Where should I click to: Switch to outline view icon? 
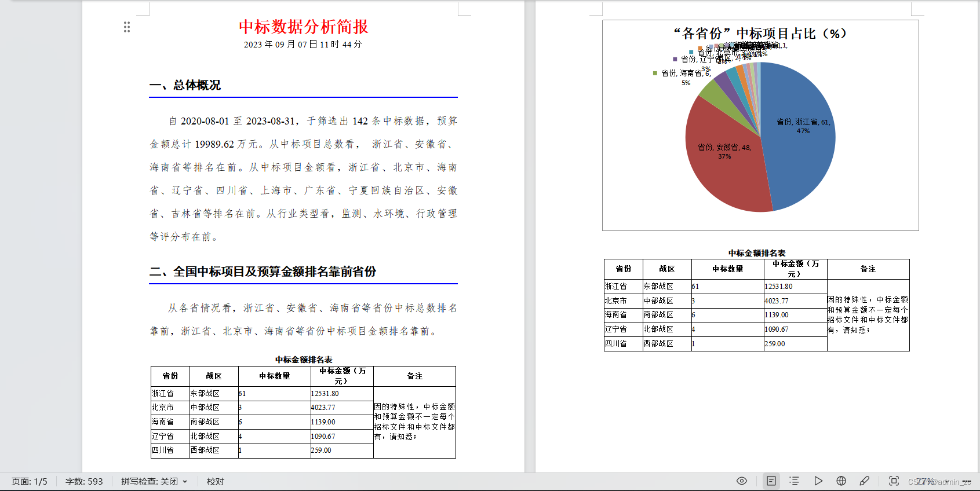[x=795, y=481]
